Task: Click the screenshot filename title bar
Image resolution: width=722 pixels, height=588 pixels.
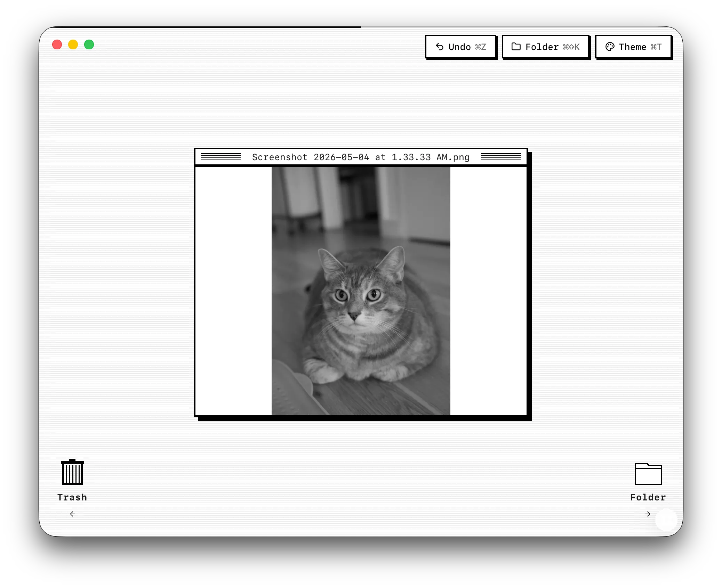Action: (361, 157)
